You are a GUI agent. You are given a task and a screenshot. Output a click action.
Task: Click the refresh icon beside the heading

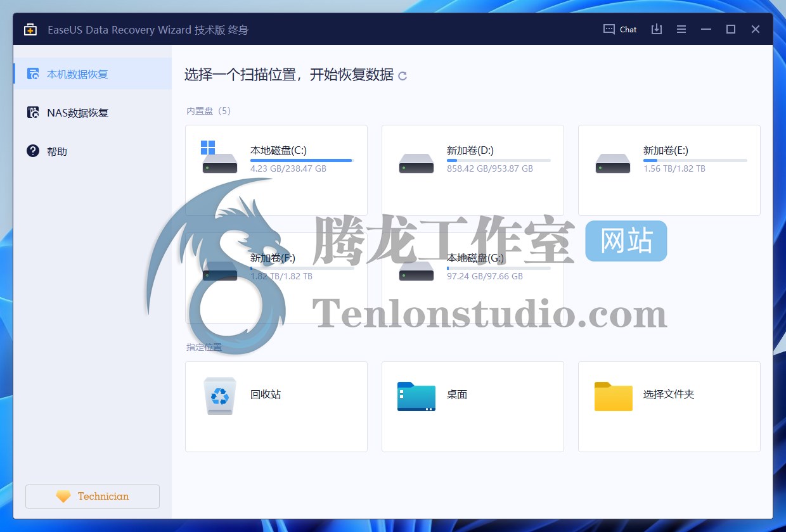pyautogui.click(x=403, y=76)
